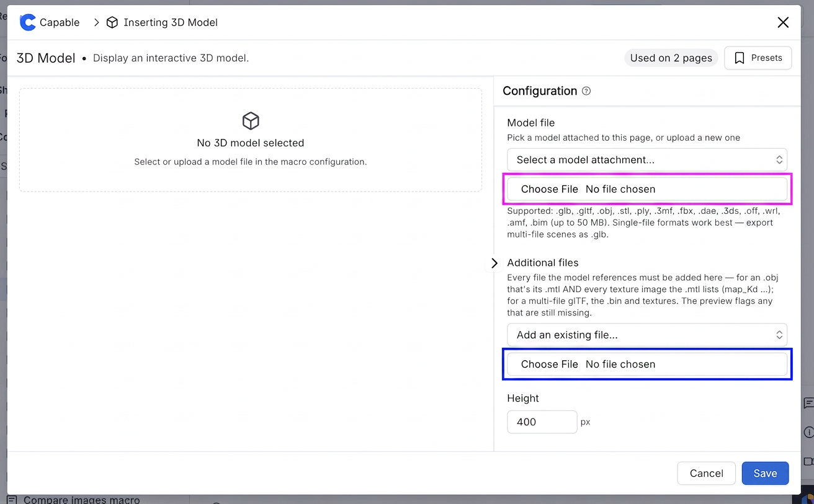The image size is (814, 504).
Task: Save the 3D model macro
Action: click(x=765, y=473)
